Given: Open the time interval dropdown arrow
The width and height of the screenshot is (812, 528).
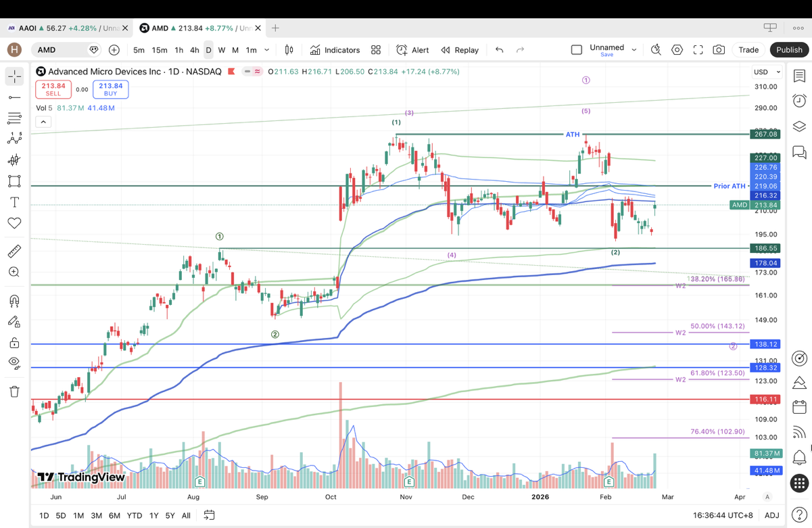Looking at the screenshot, I should [267, 50].
